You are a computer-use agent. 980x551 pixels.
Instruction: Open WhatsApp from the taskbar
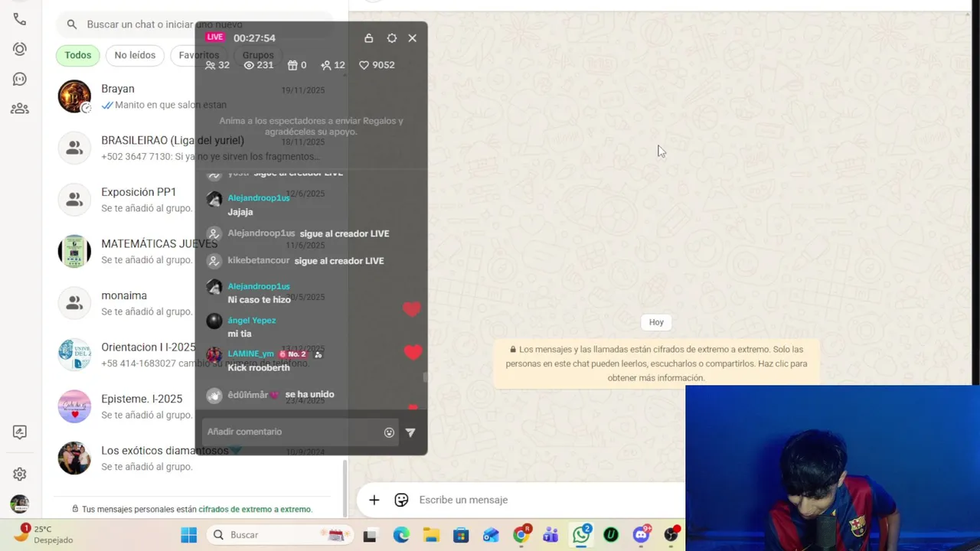click(x=581, y=535)
